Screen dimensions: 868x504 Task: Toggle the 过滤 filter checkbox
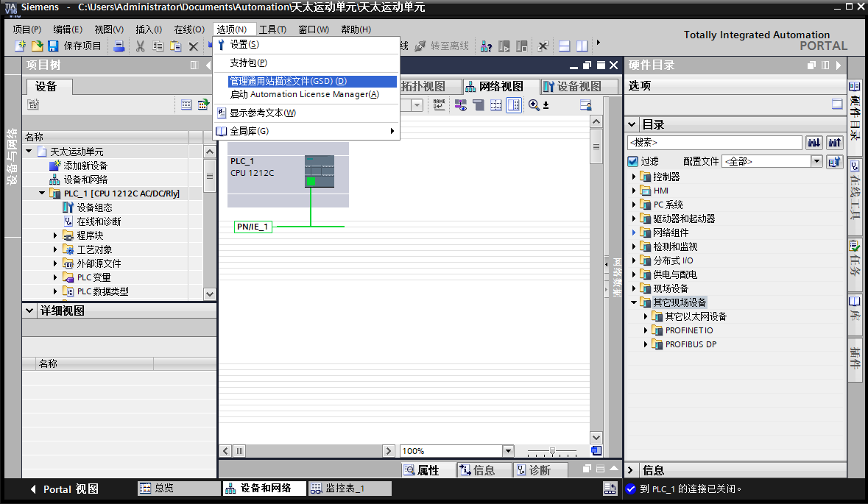coord(632,162)
